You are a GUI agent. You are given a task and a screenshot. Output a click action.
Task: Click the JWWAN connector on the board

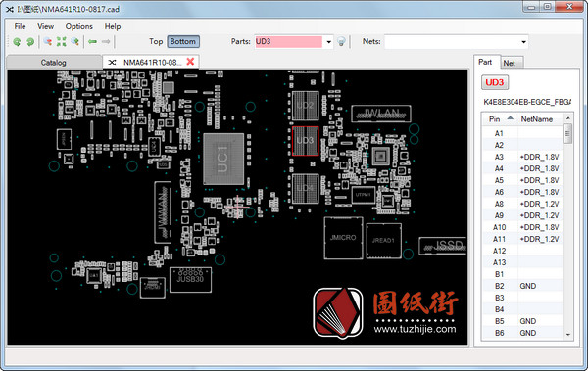pyautogui.click(x=163, y=212)
